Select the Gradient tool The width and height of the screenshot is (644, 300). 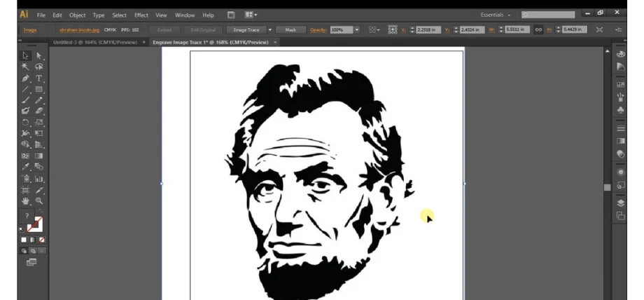click(39, 156)
